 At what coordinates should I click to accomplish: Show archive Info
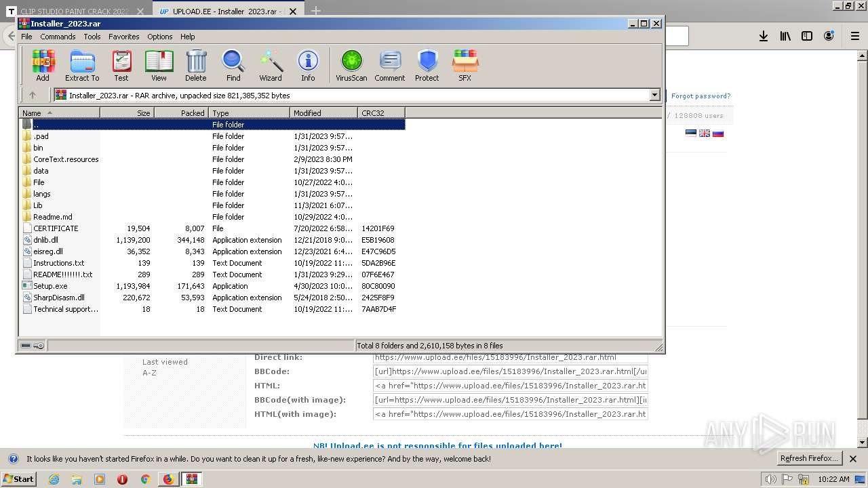tap(308, 66)
